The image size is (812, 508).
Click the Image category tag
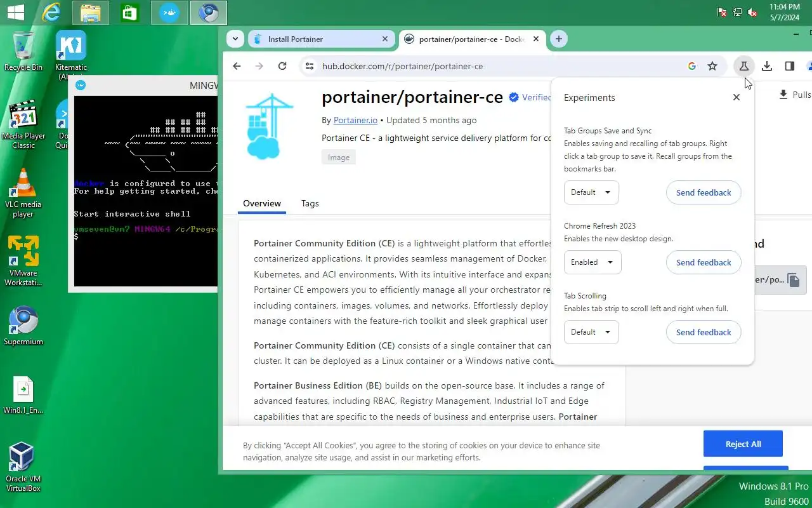(x=339, y=157)
